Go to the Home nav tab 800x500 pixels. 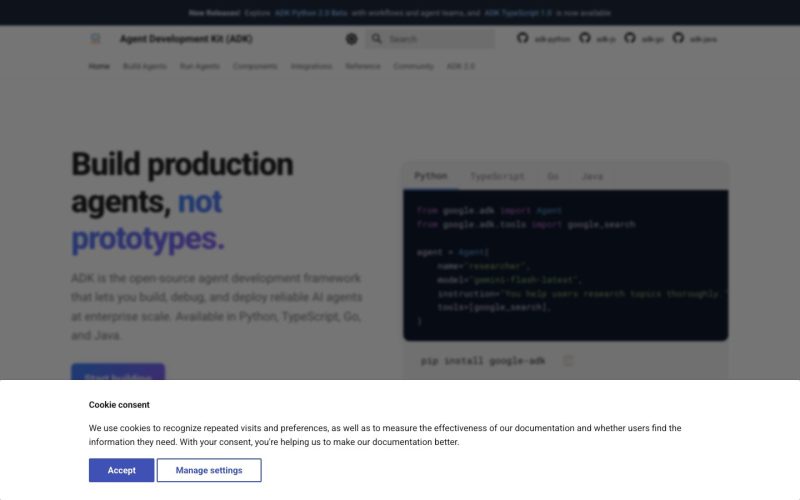tap(99, 66)
